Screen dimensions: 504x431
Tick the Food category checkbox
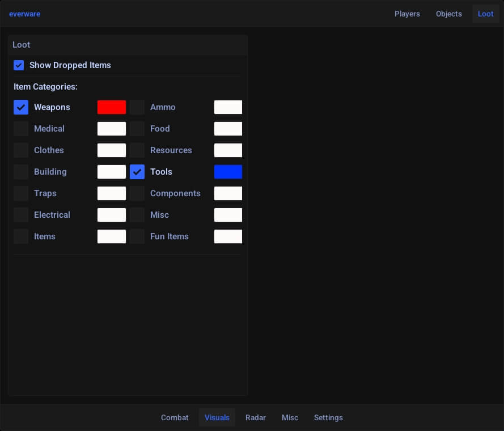coord(137,129)
